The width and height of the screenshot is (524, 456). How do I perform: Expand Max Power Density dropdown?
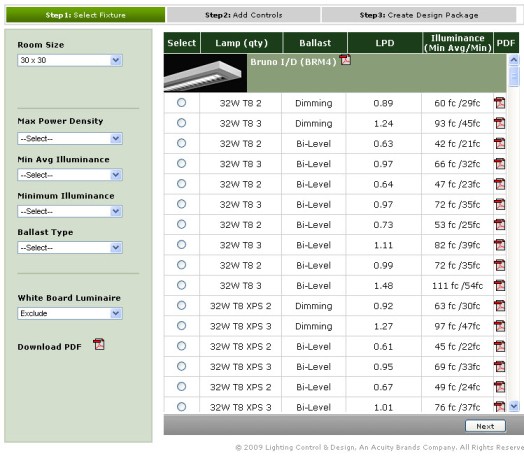[x=70, y=139]
